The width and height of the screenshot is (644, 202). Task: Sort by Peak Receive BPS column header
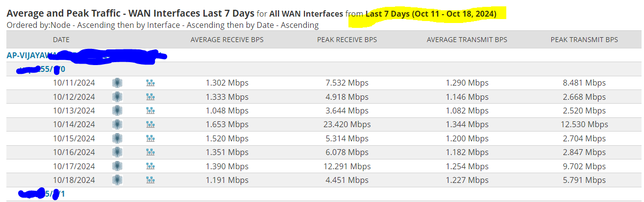tap(347, 40)
